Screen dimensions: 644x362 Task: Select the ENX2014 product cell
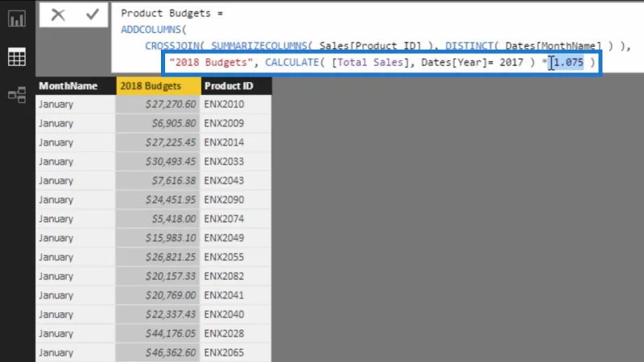(236, 142)
